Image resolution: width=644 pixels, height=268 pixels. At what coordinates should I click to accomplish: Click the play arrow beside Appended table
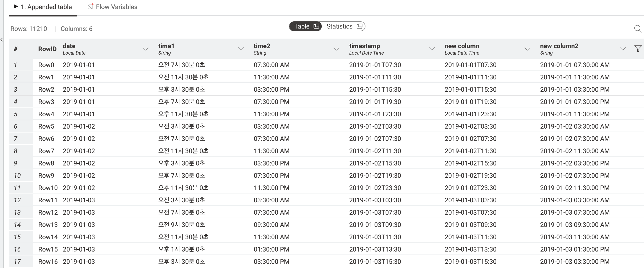pos(15,6)
